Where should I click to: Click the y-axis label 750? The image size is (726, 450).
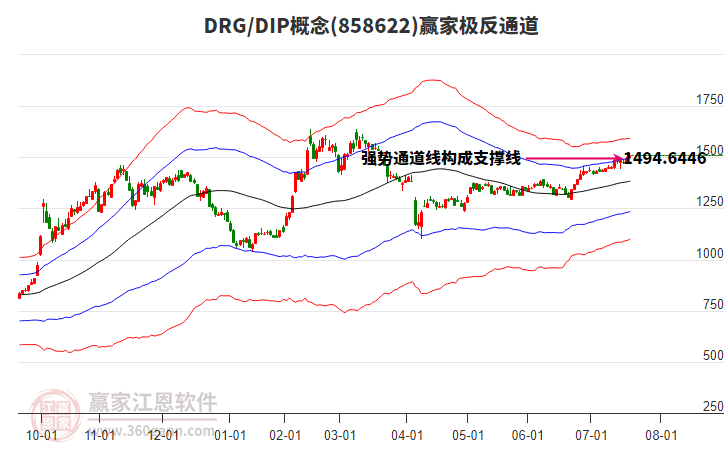click(x=713, y=304)
